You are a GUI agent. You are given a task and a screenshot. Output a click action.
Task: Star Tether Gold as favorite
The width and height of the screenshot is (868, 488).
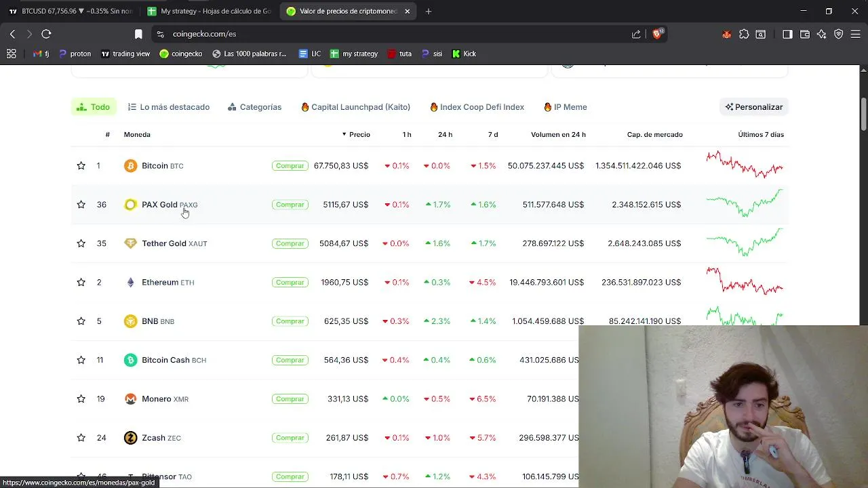click(x=81, y=243)
